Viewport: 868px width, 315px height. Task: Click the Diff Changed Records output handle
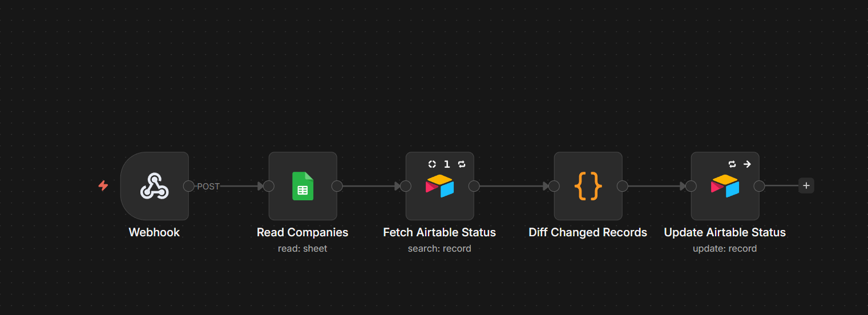tap(623, 186)
